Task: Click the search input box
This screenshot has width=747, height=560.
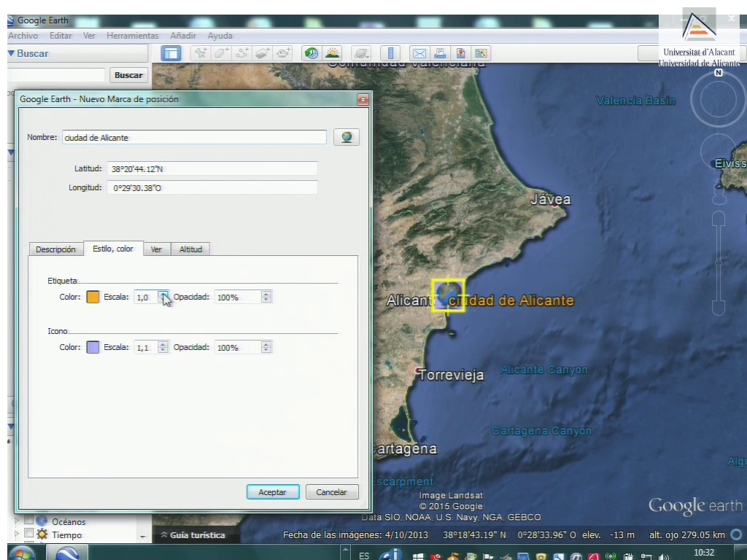Action: click(x=56, y=75)
